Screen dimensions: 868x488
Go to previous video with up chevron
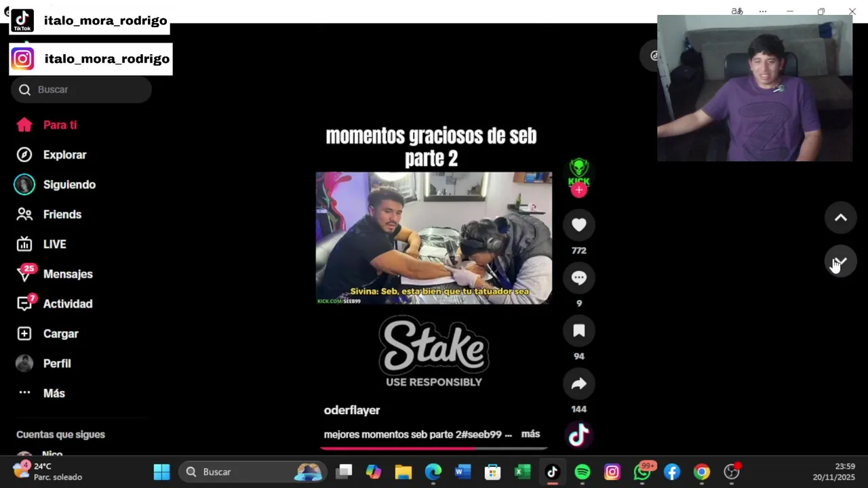click(x=840, y=218)
